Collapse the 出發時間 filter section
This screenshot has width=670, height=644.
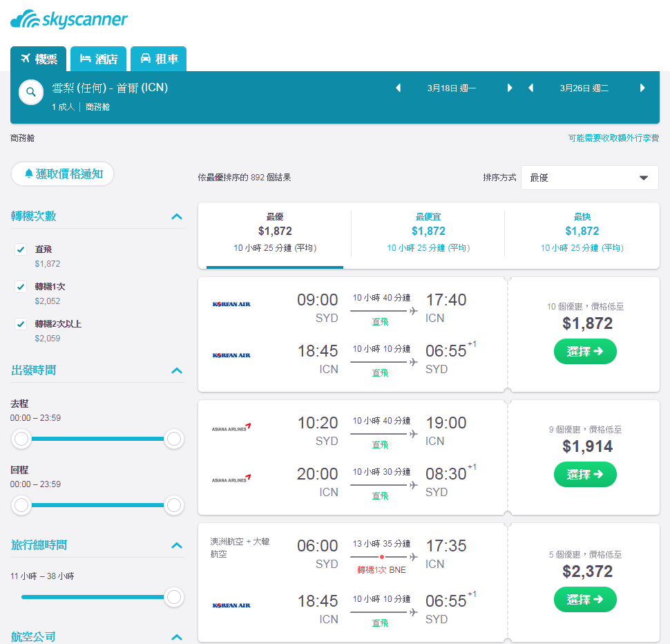176,370
